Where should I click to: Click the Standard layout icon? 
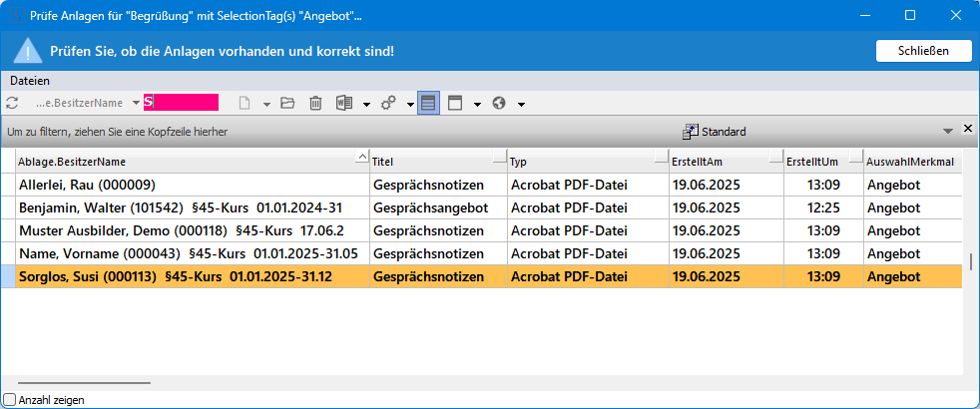[x=691, y=132]
